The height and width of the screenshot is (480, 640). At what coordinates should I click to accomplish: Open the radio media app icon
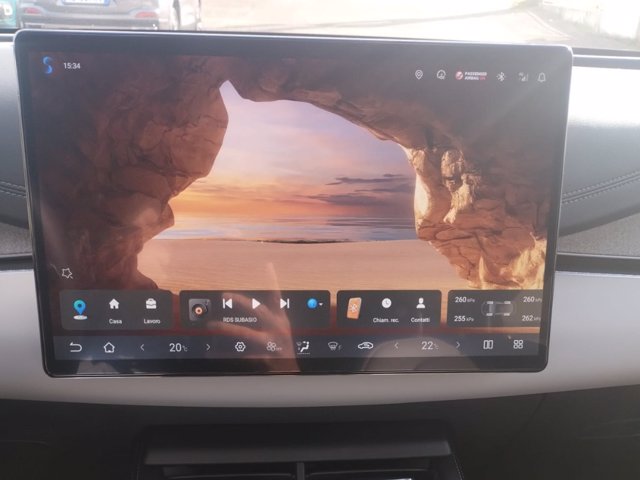[x=199, y=309]
